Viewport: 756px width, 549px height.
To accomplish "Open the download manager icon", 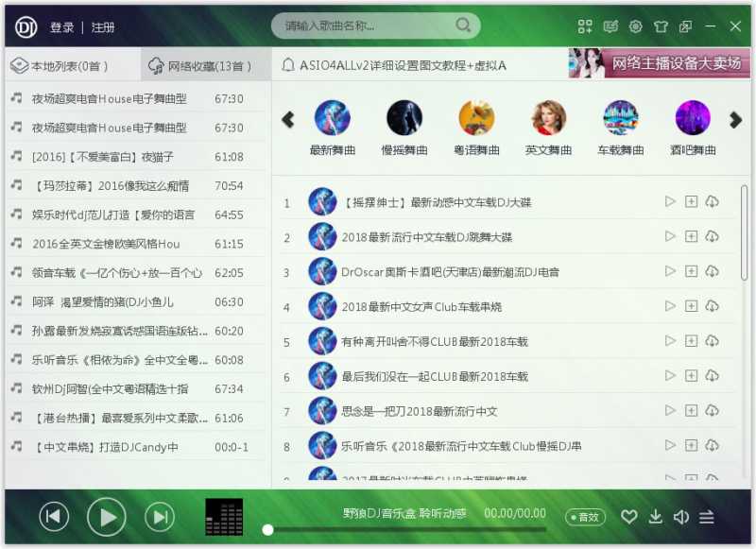I will [655, 517].
